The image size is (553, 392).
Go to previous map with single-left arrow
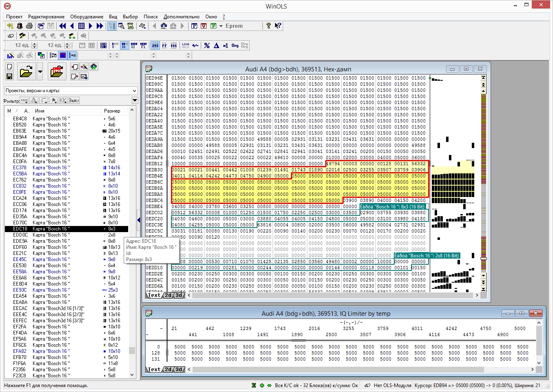coord(72,26)
